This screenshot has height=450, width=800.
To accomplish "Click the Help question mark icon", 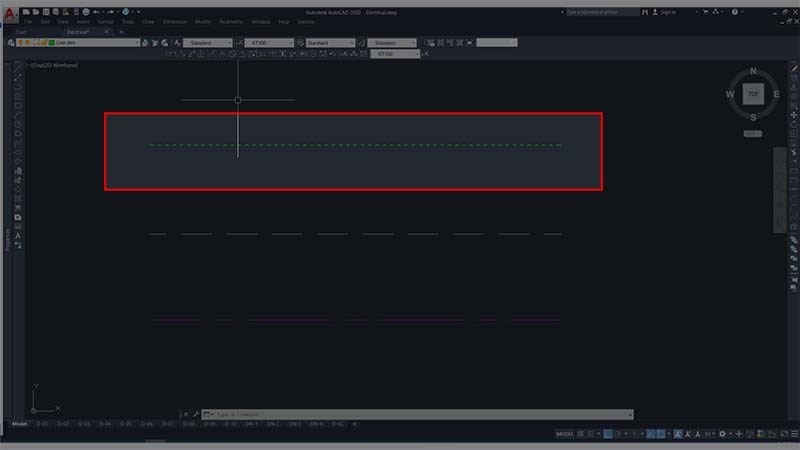I will tap(735, 12).
